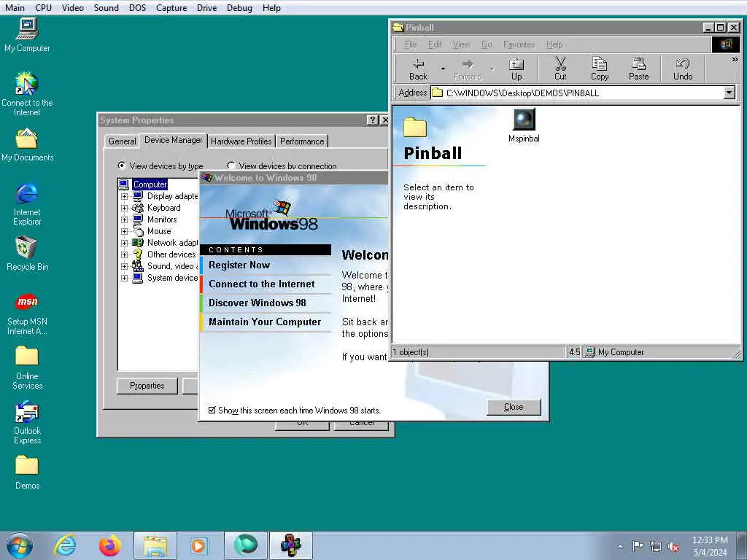The width and height of the screenshot is (747, 560).
Task: Click the taskbar clock date
Action: click(x=710, y=546)
